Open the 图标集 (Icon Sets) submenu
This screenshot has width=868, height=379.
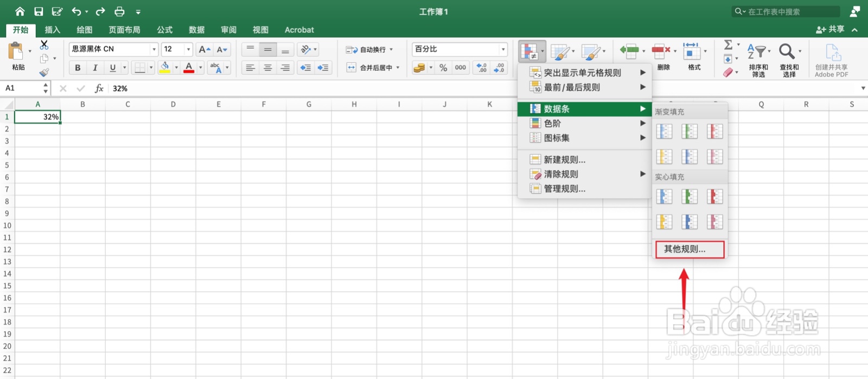(x=584, y=138)
